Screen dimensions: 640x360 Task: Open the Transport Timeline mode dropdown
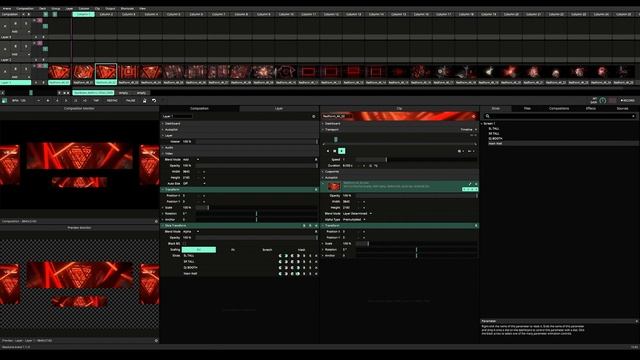468,129
